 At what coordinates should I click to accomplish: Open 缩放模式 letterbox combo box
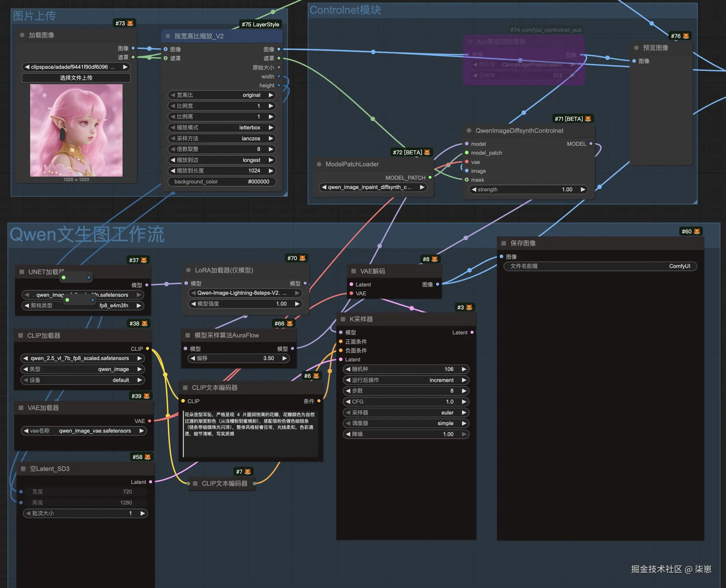pos(222,127)
